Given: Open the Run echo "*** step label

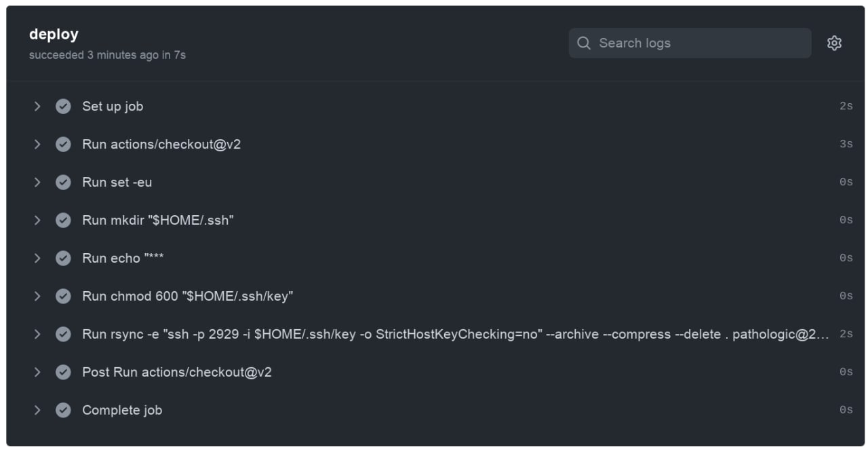Looking at the screenshot, I should (123, 258).
